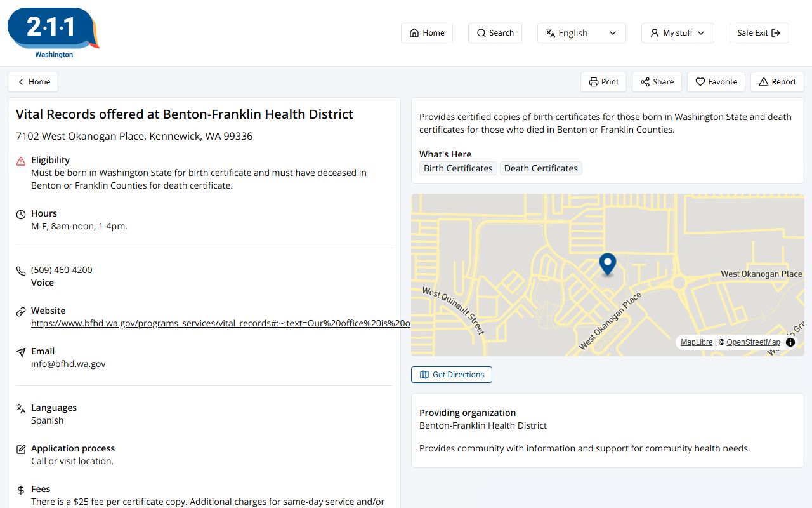Viewport: 812px width, 508px height.
Task: Report an issue with this listing
Action: click(x=777, y=82)
